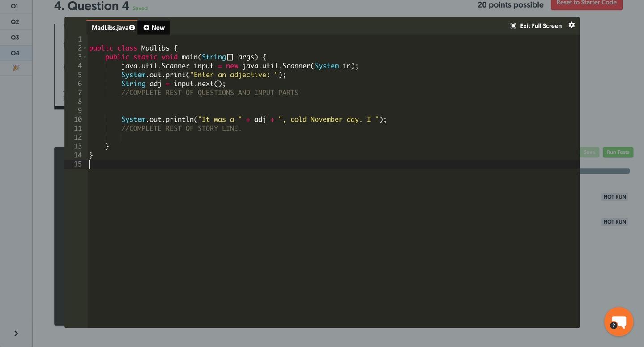644x347 pixels.
Task: Click the empty line 12 in the editor
Action: 333,137
